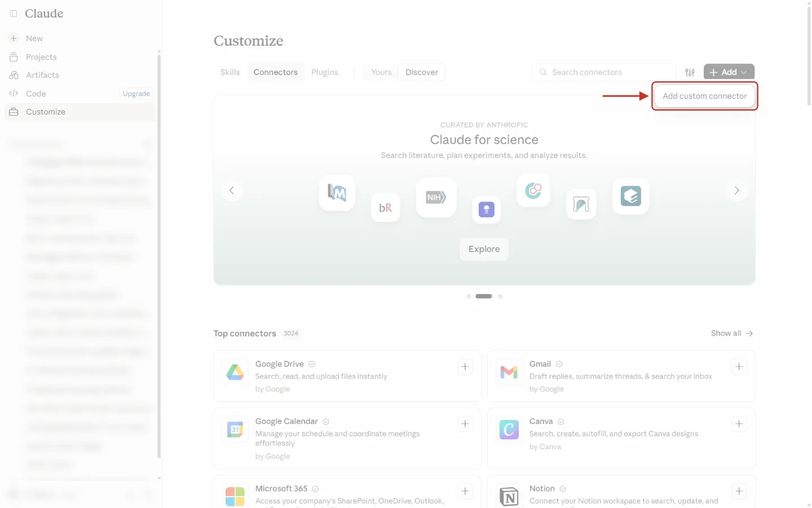Add the Google Drive connector
The image size is (812, 508).
coord(465,367)
